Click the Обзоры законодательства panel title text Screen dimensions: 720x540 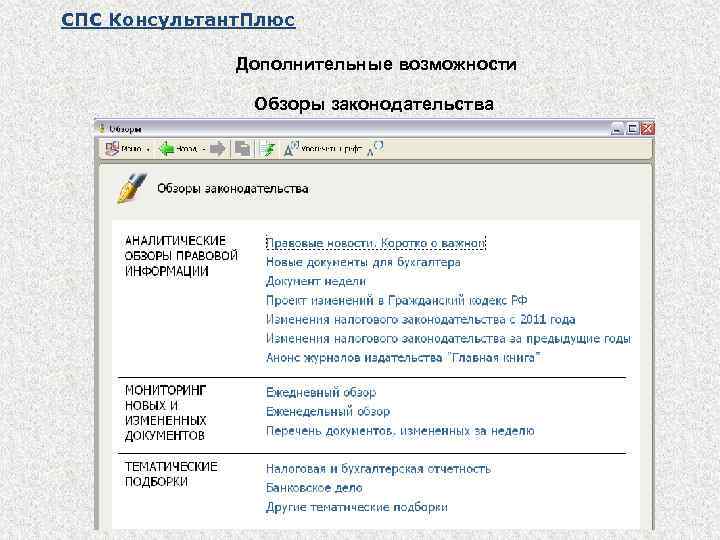click(x=233, y=189)
